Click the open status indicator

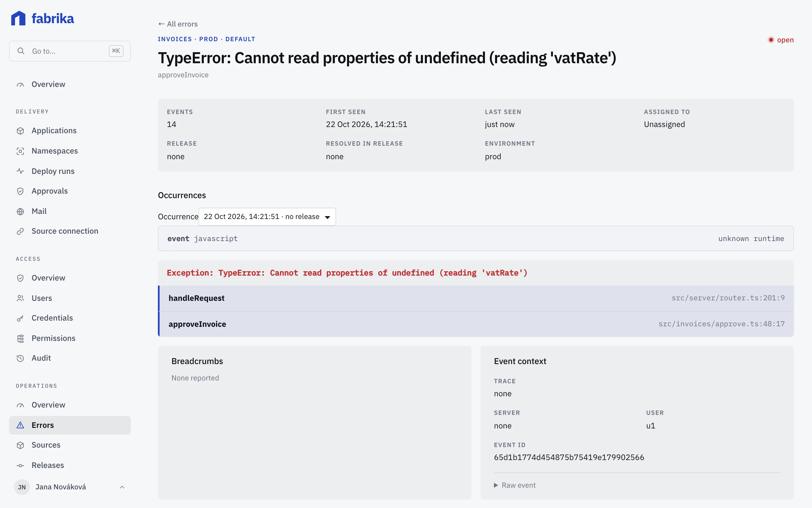point(780,40)
